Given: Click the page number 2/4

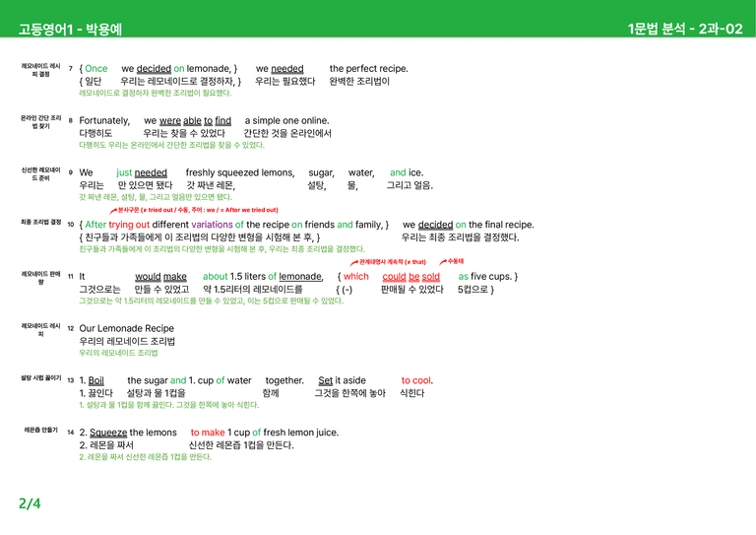Looking at the screenshot, I should coord(30,503).
